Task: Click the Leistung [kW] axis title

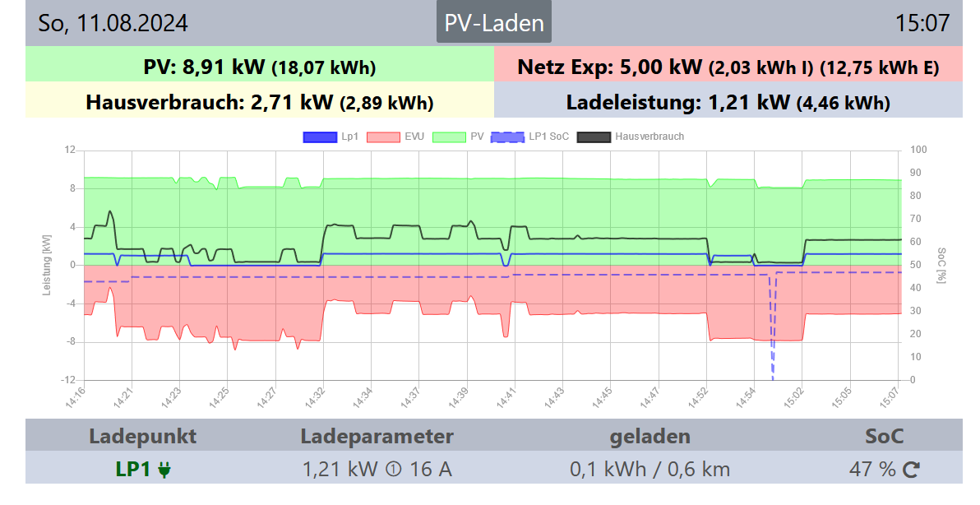Action: click(47, 266)
